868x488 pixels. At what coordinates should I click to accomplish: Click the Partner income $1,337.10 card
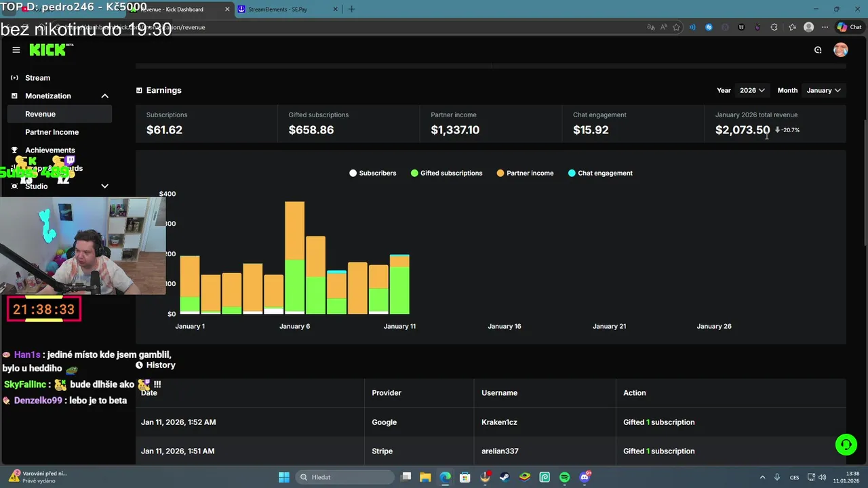491,123
